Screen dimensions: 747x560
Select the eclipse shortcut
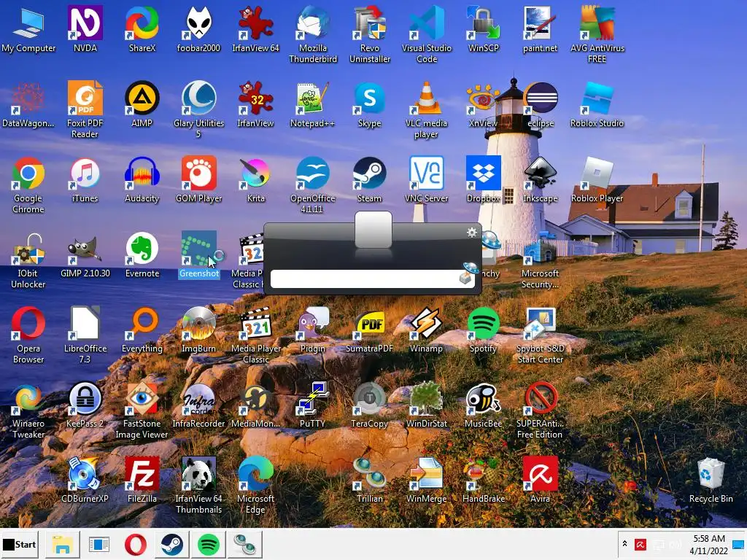[x=541, y=104]
